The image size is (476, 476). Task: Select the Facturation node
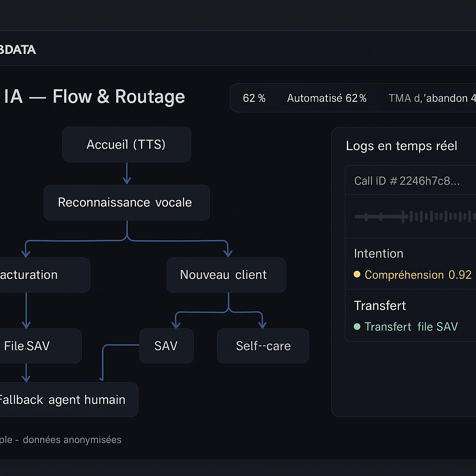click(x=37, y=275)
